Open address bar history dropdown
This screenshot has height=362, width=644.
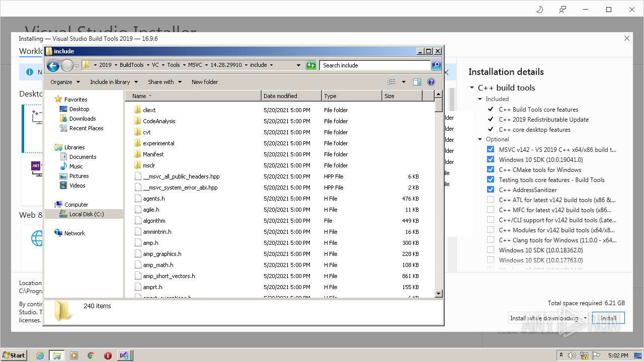coord(298,65)
